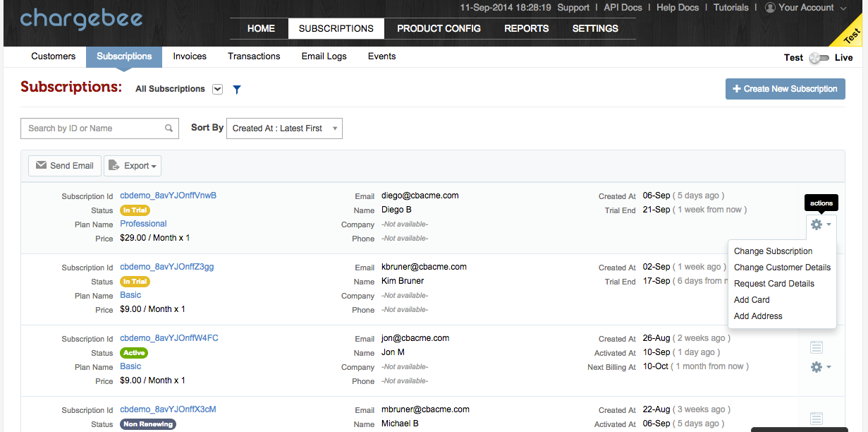Choose Request Card Details menu entry

pos(774,284)
